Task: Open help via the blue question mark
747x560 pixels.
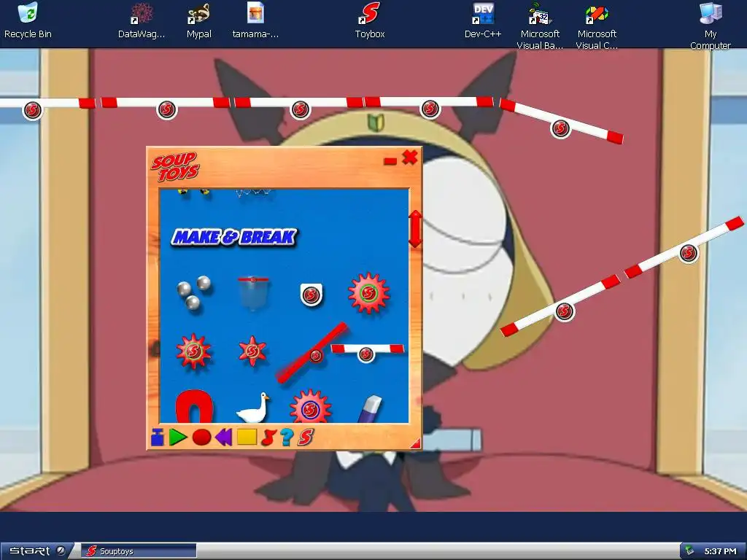Action: coord(287,437)
